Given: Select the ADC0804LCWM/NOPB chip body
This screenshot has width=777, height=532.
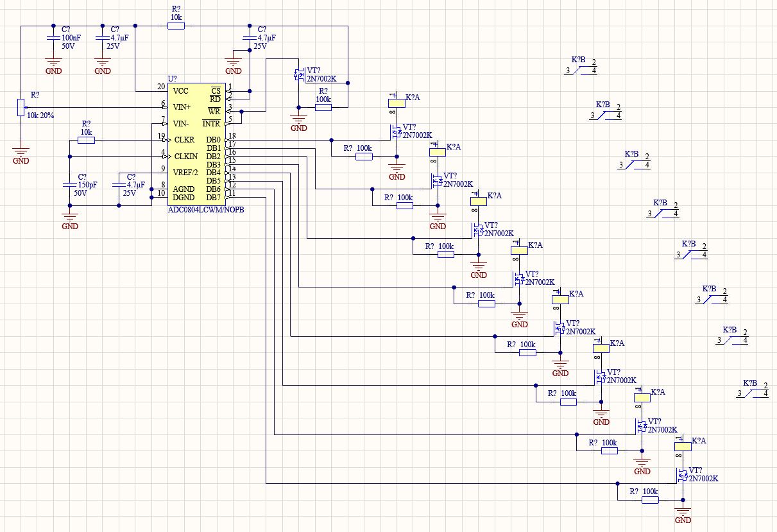Looking at the screenshot, I should click(x=196, y=144).
